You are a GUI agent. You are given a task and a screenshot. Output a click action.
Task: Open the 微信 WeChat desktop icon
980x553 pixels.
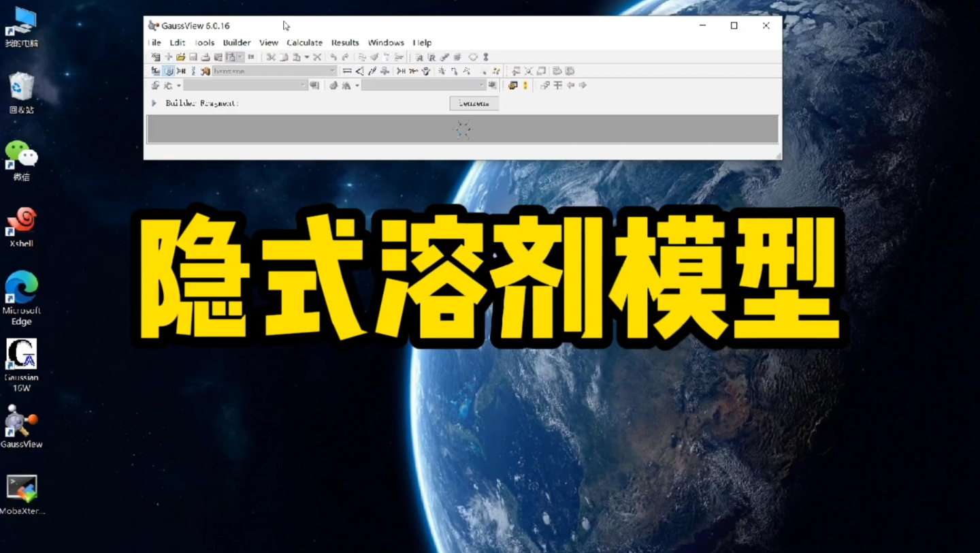pos(21,161)
